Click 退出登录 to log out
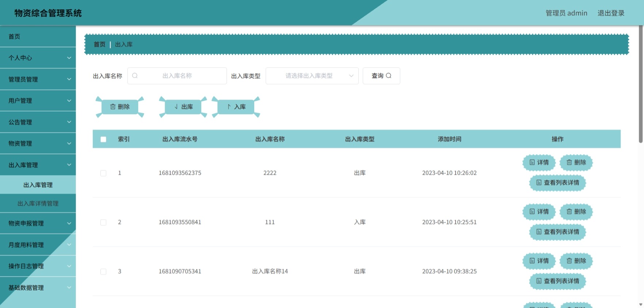Viewport: 644px width, 308px height. (x=611, y=13)
